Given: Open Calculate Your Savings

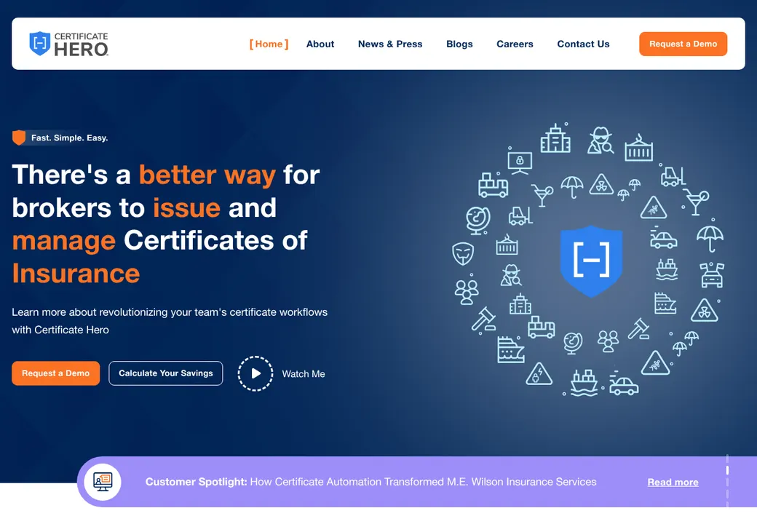Looking at the screenshot, I should point(166,373).
